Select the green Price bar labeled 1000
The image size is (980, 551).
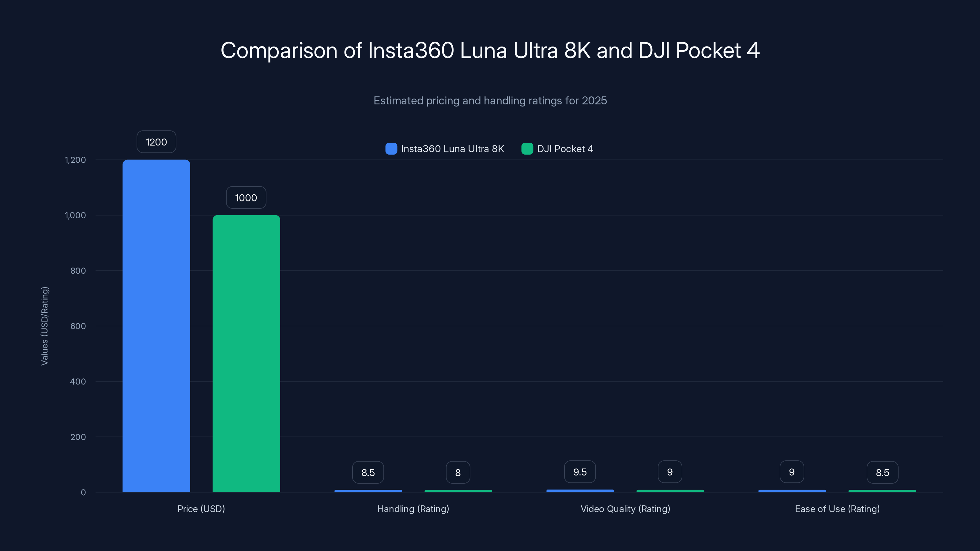(x=246, y=354)
